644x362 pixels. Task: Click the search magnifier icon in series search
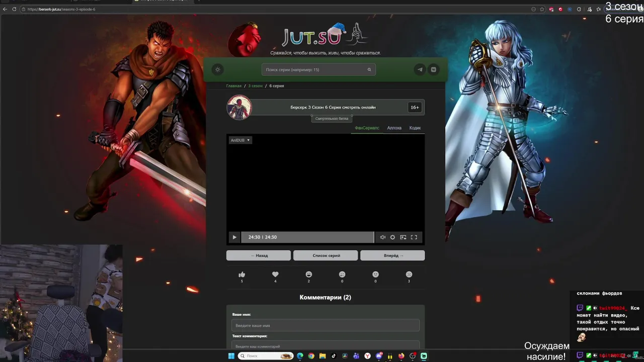[x=369, y=70]
